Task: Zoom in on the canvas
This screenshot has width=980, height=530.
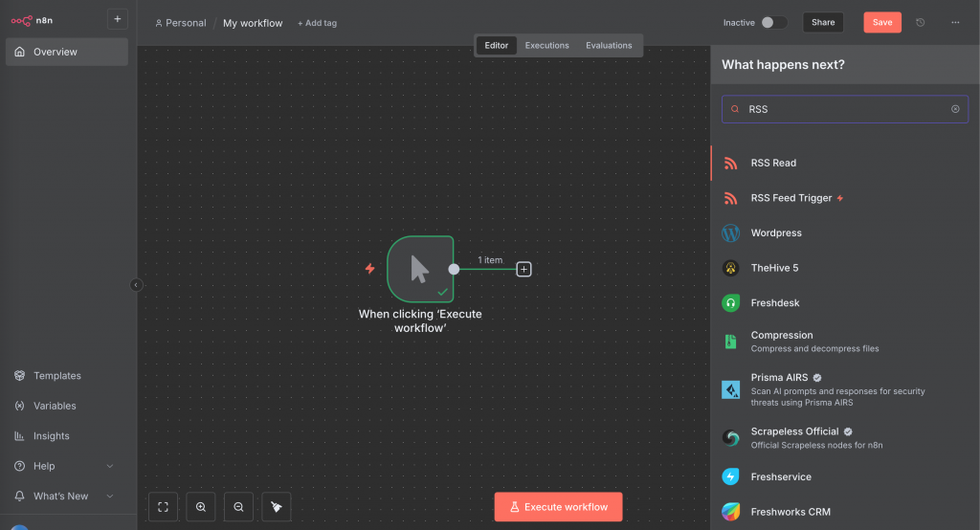Action: point(201,507)
